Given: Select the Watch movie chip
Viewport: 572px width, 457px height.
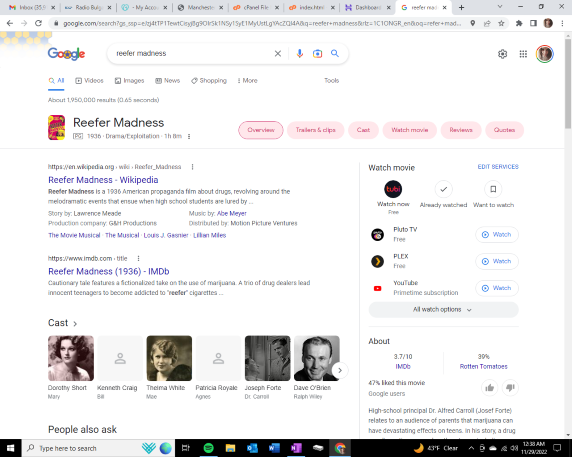Looking at the screenshot, I should [410, 130].
